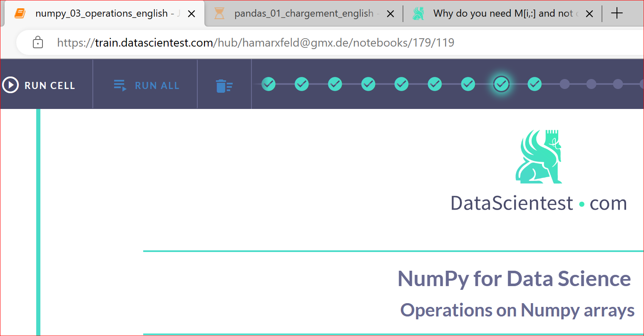Viewport: 644px width, 336px height.
Task: Click the NumPy for Data Science heading
Action: (x=514, y=278)
